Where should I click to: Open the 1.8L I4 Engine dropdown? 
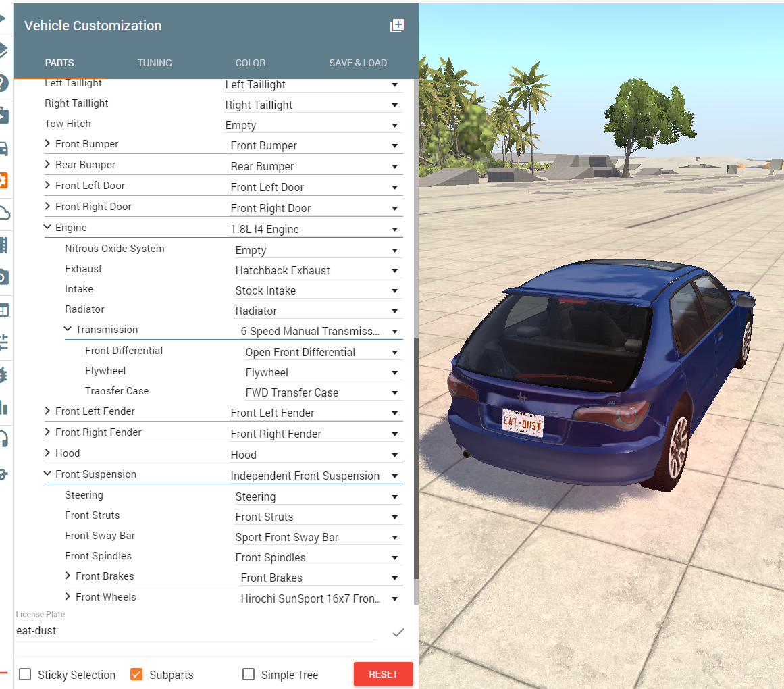pos(315,229)
